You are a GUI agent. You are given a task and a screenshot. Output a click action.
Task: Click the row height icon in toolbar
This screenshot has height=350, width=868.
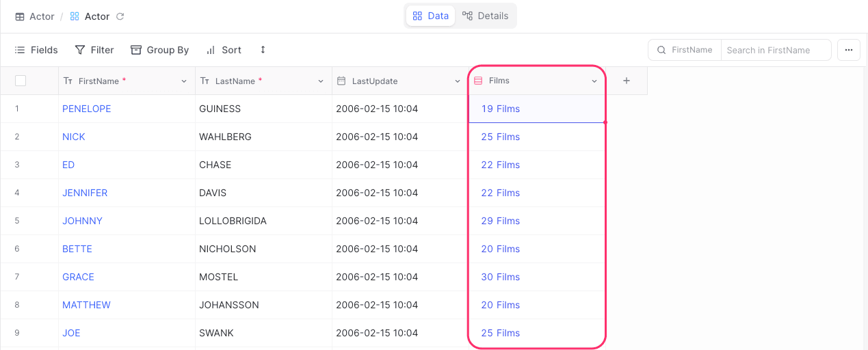click(x=263, y=50)
